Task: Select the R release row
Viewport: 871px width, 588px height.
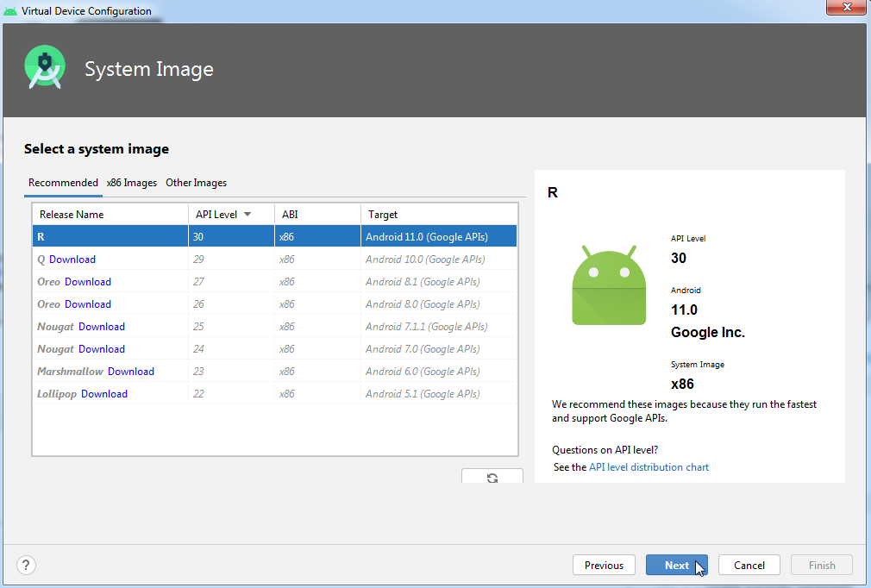Action: click(274, 236)
